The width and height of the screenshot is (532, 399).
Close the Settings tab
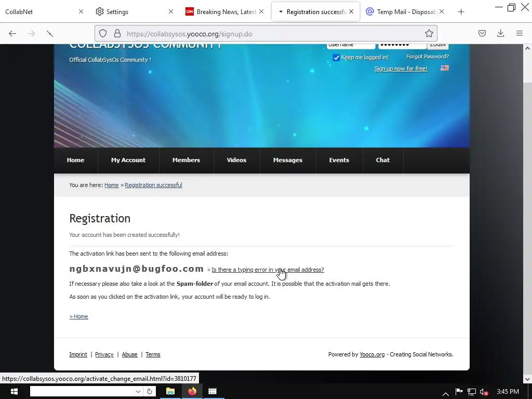tap(170, 11)
